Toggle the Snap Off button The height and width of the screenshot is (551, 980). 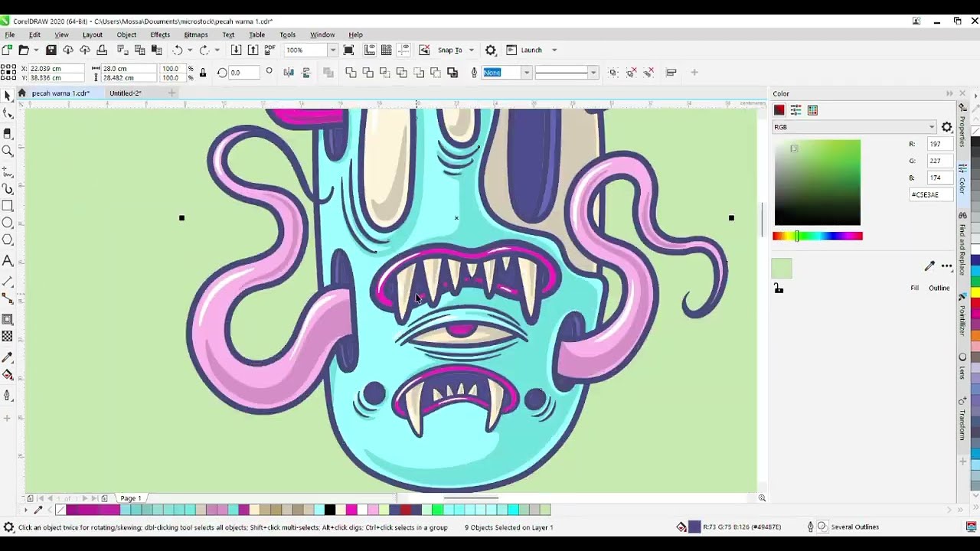point(424,51)
